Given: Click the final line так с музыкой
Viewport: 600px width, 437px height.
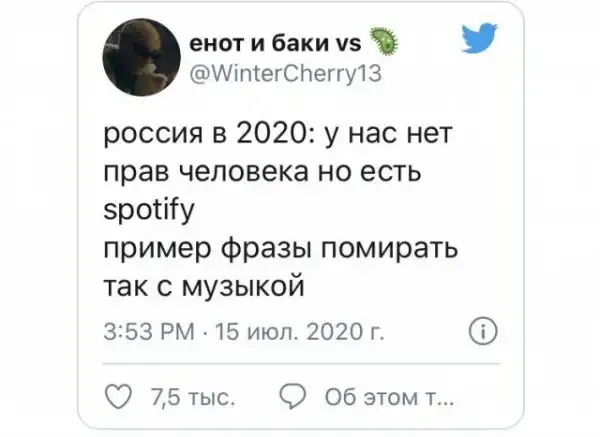Looking at the screenshot, I should point(204,287).
